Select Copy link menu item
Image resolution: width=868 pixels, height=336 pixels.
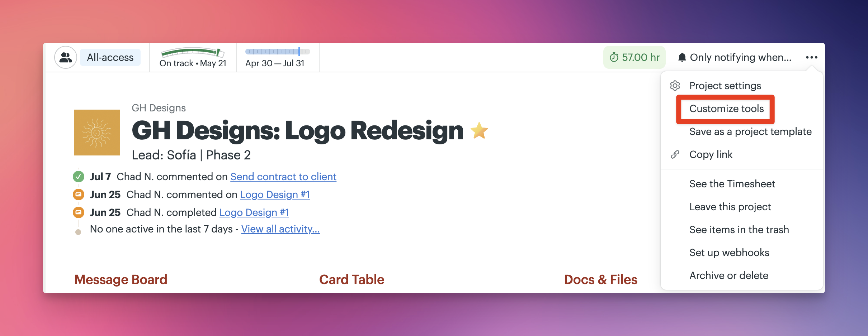711,154
